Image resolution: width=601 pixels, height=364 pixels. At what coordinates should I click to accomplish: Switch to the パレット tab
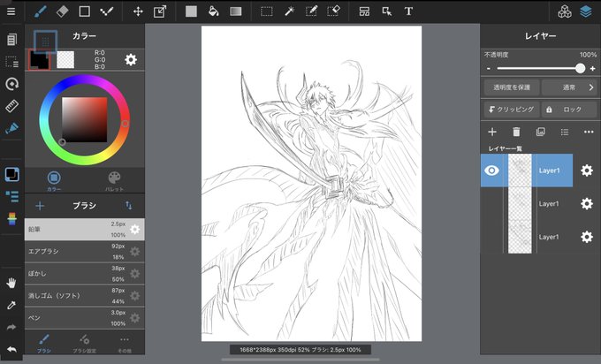tap(114, 181)
